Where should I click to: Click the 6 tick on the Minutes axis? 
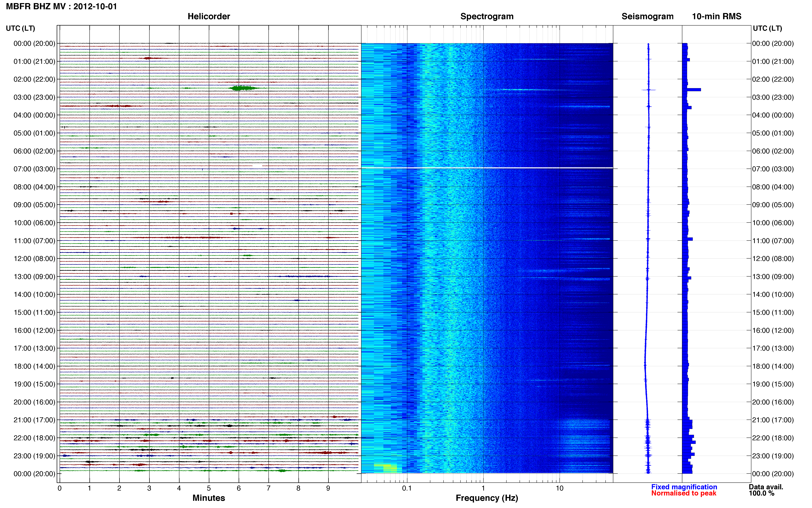point(239,488)
